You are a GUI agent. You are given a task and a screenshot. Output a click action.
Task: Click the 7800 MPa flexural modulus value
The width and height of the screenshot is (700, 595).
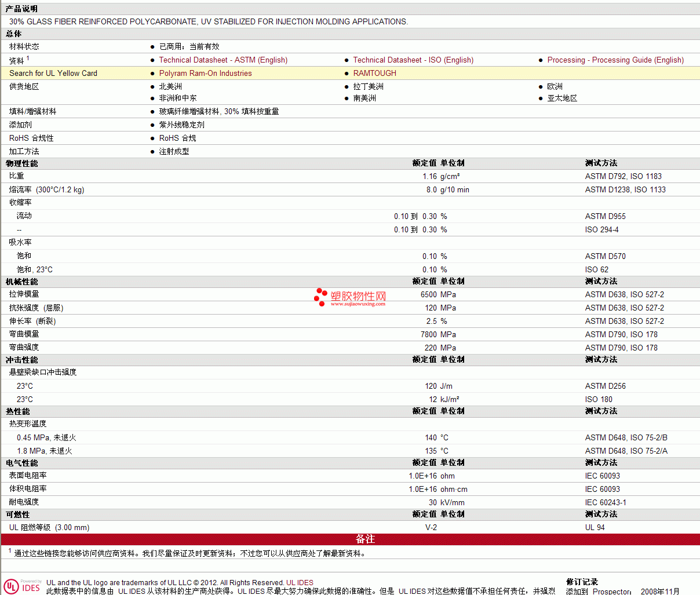pyautogui.click(x=438, y=334)
